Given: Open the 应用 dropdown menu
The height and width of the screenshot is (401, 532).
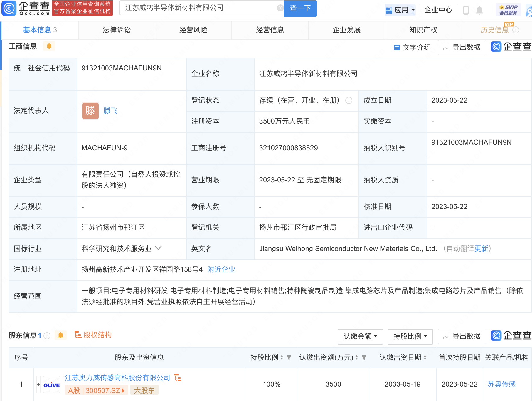Looking at the screenshot, I should click(400, 10).
